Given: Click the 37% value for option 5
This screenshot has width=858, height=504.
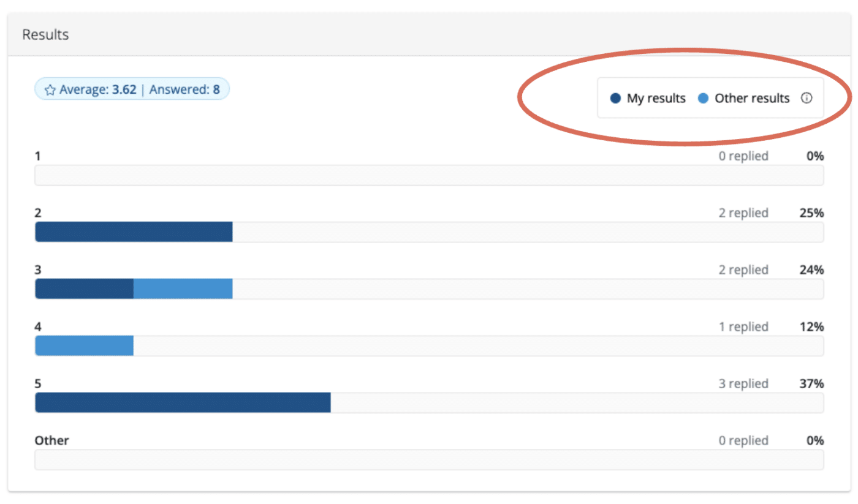Looking at the screenshot, I should click(811, 383).
